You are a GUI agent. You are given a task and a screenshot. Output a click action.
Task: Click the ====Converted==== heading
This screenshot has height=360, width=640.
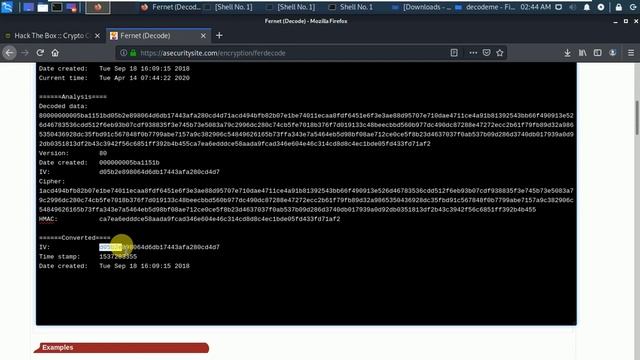coord(75,238)
